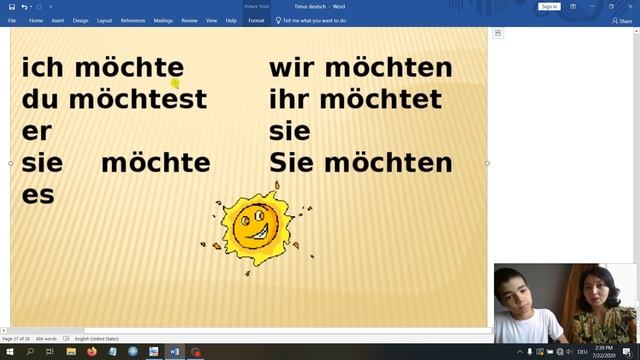The image size is (640, 360).
Task: Go to the Review tab
Action: click(x=189, y=20)
